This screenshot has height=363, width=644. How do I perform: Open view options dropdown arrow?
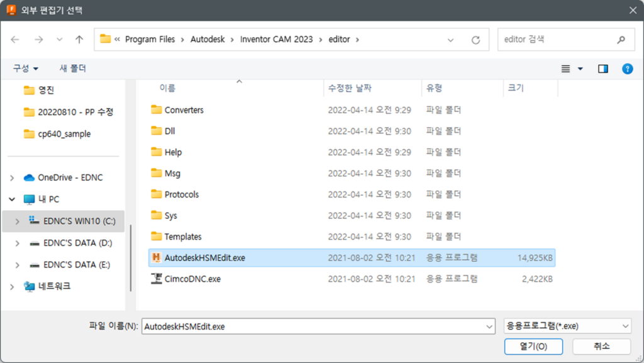tap(580, 69)
